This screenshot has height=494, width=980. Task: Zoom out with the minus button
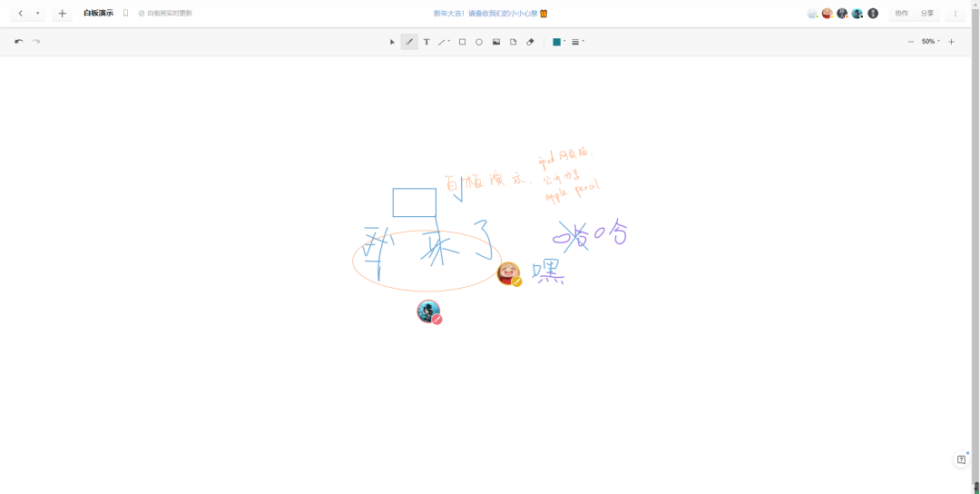911,42
